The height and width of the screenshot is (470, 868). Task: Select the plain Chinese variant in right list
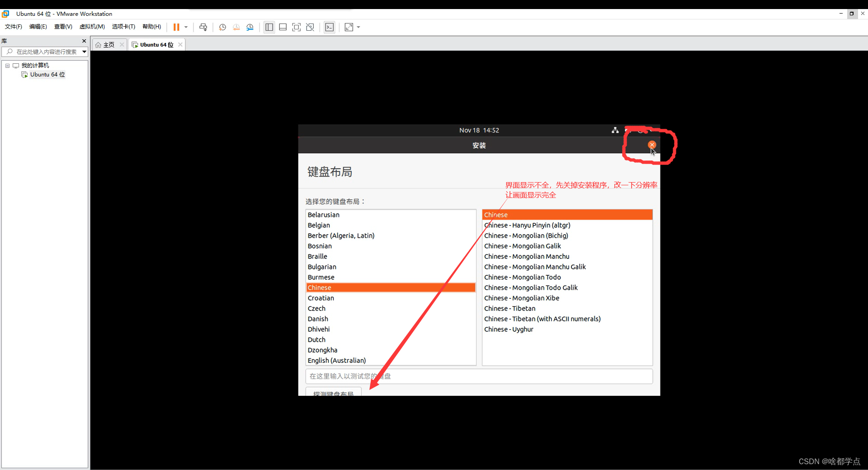[x=567, y=215]
